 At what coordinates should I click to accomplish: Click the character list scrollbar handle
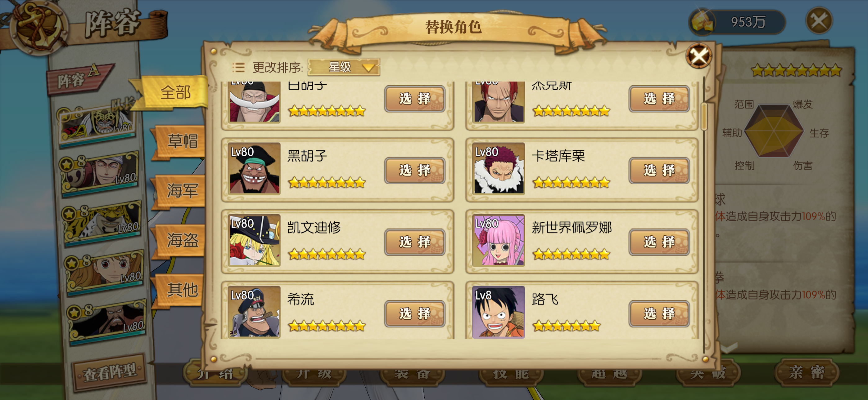(703, 117)
